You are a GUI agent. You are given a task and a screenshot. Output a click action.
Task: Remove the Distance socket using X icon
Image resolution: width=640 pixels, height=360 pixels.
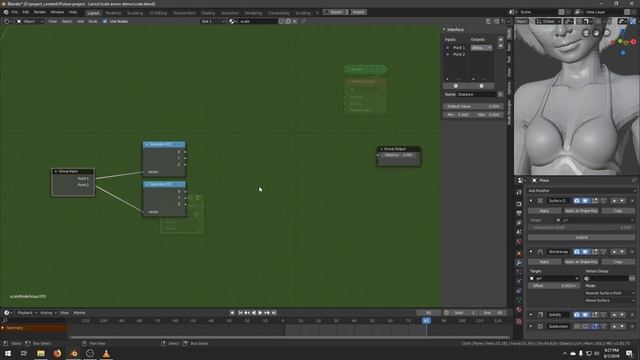click(500, 94)
